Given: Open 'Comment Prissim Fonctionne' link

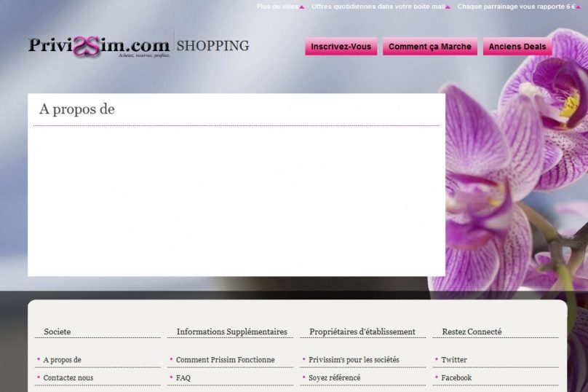Looking at the screenshot, I should (225, 360).
